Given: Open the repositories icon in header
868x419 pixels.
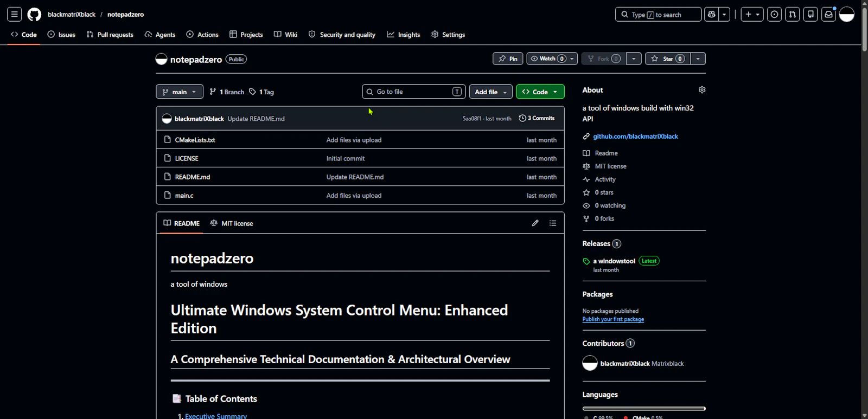Looking at the screenshot, I should click(x=810, y=15).
